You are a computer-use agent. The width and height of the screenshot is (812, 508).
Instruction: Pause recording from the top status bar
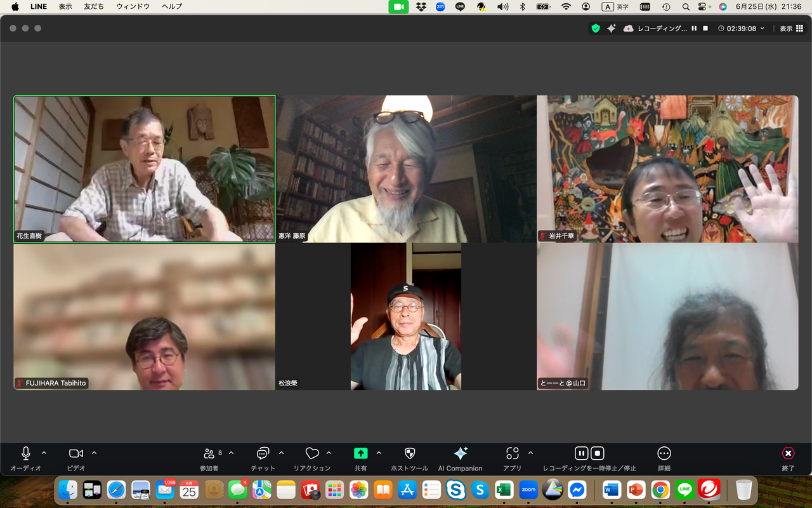point(694,28)
